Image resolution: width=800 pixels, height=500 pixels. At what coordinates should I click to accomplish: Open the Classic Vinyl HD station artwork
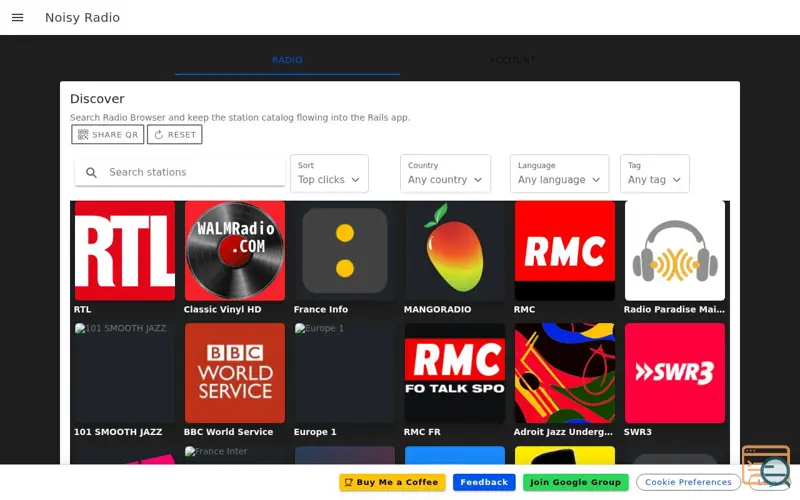coord(235,251)
